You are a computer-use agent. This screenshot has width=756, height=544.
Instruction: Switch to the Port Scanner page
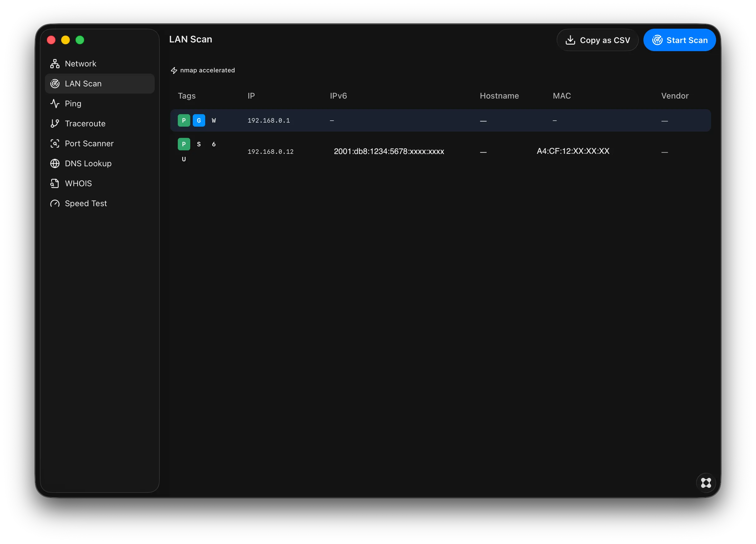click(100, 144)
